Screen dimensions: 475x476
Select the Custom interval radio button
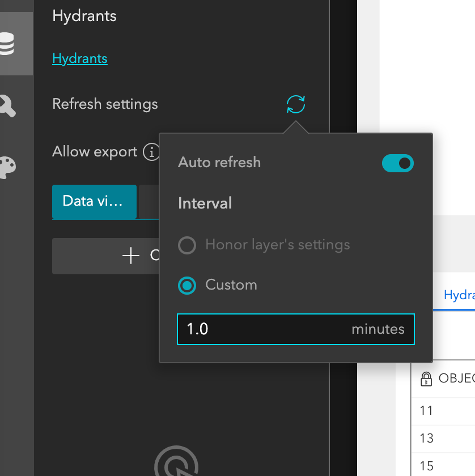tap(187, 286)
